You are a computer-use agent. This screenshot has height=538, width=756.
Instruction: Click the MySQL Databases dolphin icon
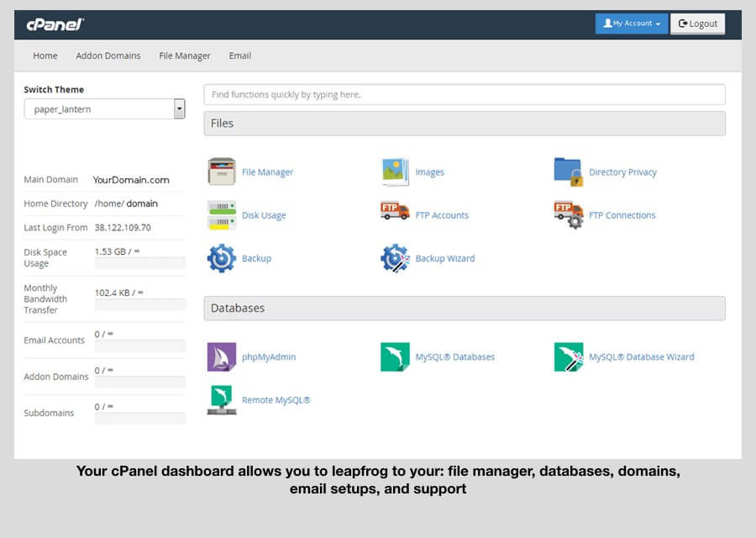[x=396, y=356]
